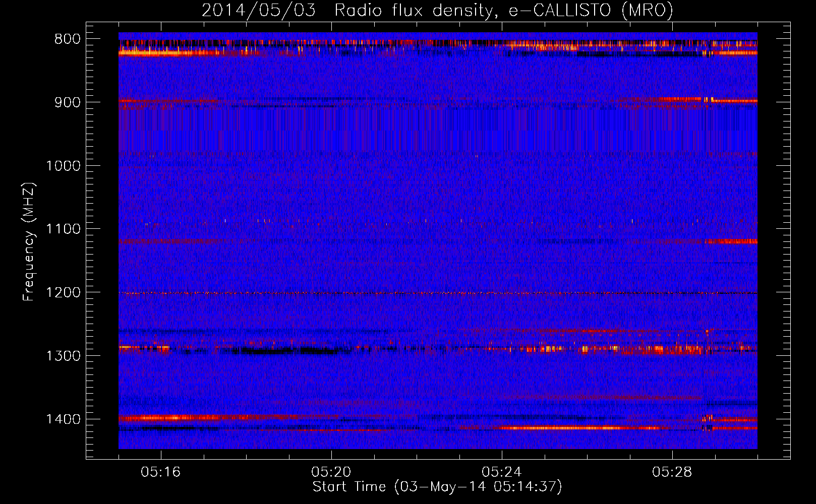The height and width of the screenshot is (504, 816).
Task: Click the 800 frequency tick label
Action: click(x=68, y=39)
